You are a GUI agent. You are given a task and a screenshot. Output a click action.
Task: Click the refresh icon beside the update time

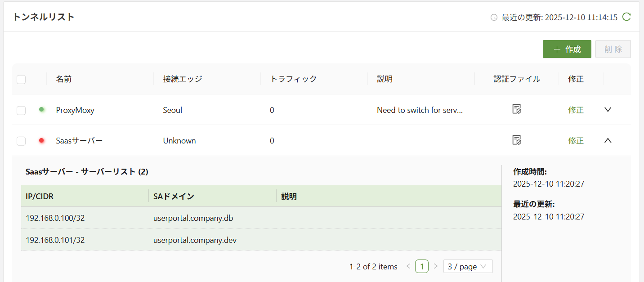[x=626, y=17]
